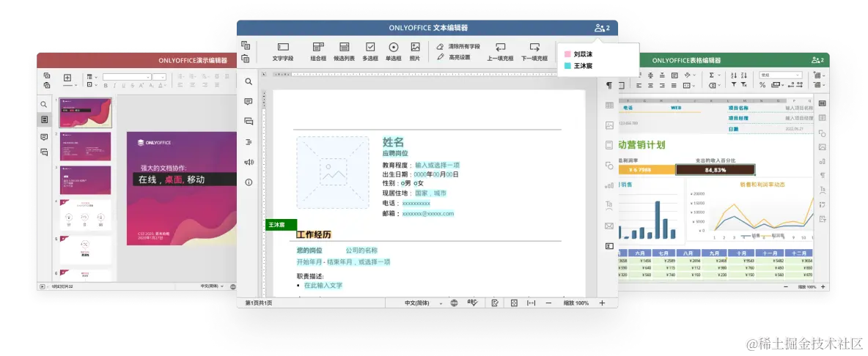Click percent style icon in spreadsheet editor
The height and width of the screenshot is (356, 868).
tap(762, 85)
